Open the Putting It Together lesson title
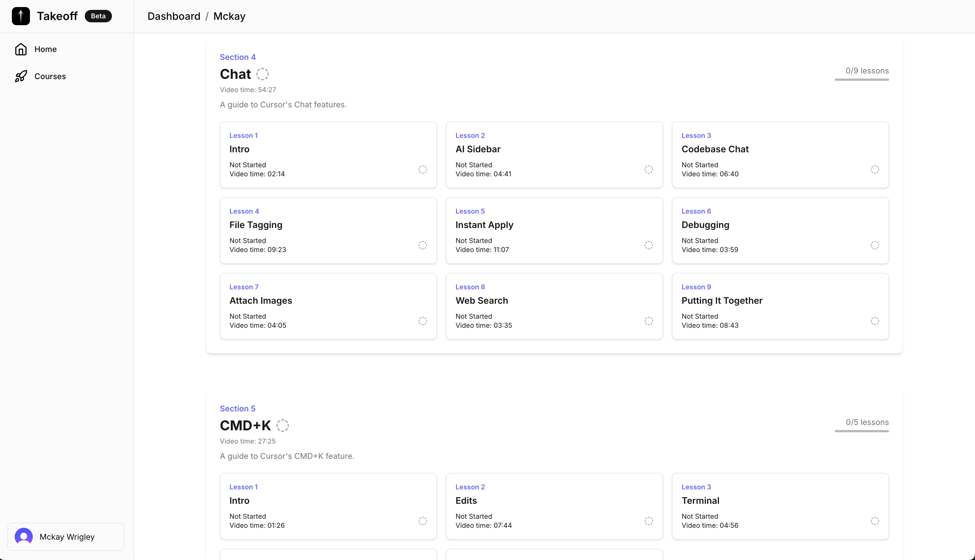Image resolution: width=975 pixels, height=560 pixels. tap(722, 301)
